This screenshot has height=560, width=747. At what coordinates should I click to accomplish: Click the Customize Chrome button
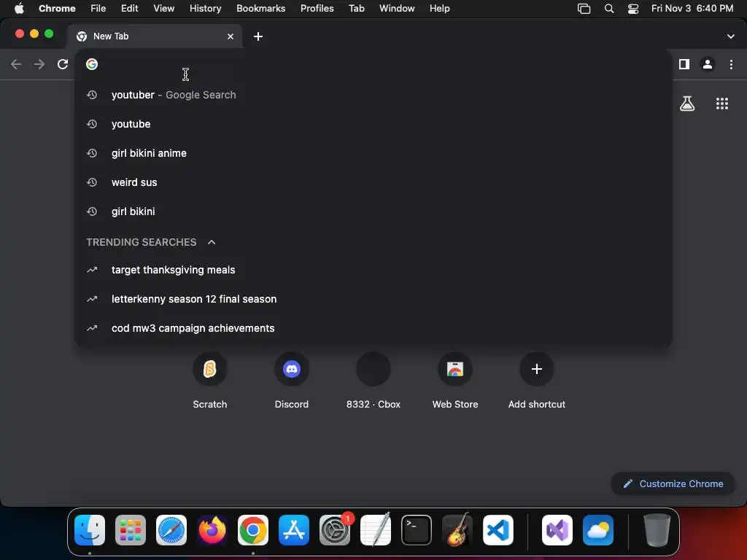tap(673, 484)
